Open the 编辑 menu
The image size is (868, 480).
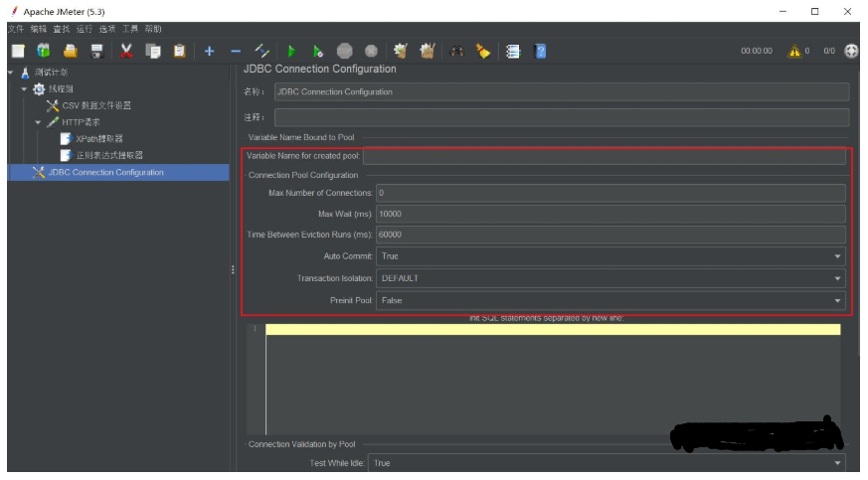38,29
